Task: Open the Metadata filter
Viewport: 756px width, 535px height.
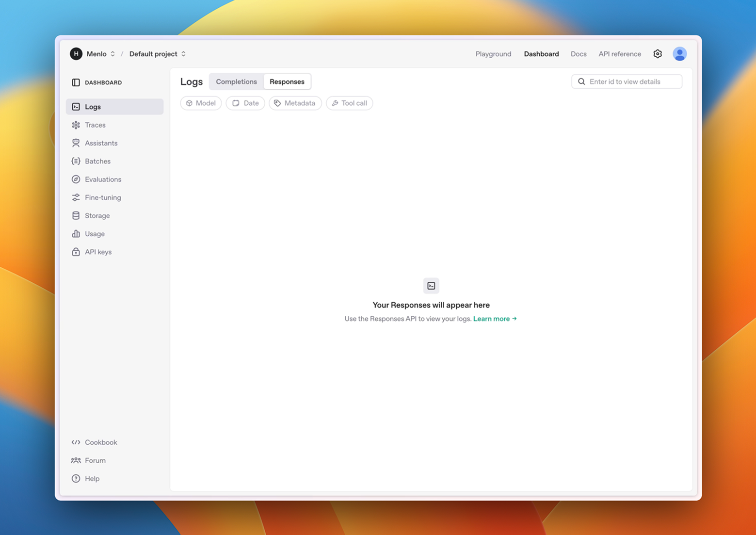Action: tap(295, 103)
